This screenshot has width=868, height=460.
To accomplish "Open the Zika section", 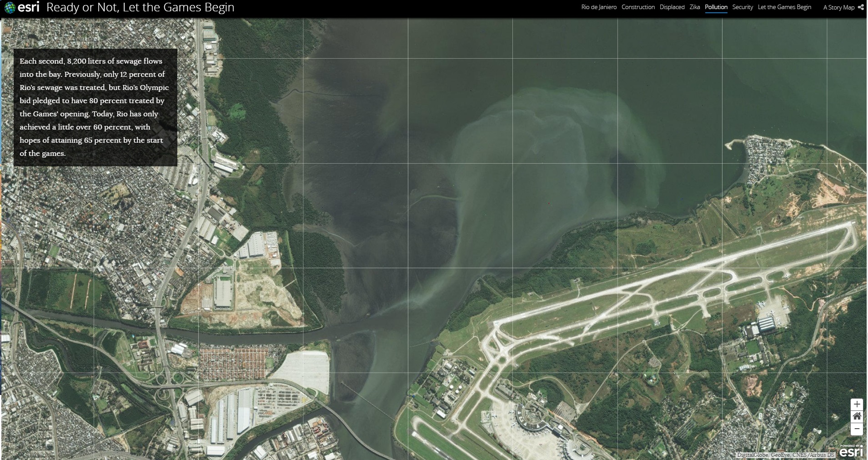I will click(x=694, y=7).
